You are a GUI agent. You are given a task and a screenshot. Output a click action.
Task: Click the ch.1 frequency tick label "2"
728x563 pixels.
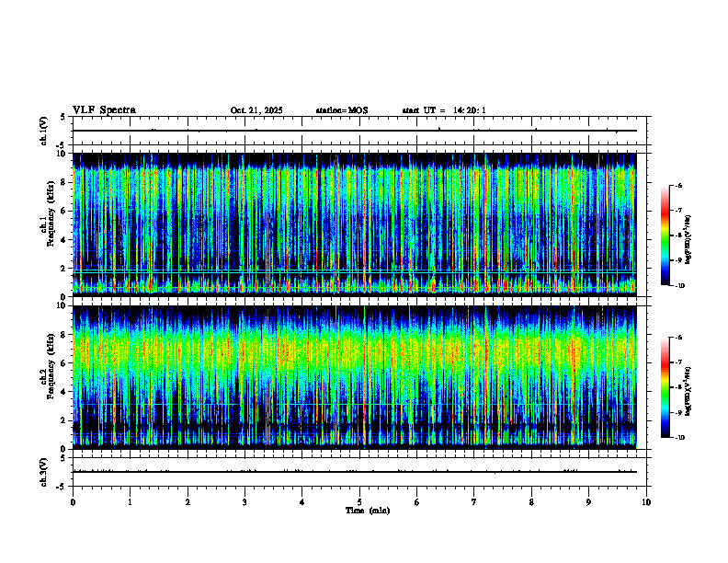[64, 268]
